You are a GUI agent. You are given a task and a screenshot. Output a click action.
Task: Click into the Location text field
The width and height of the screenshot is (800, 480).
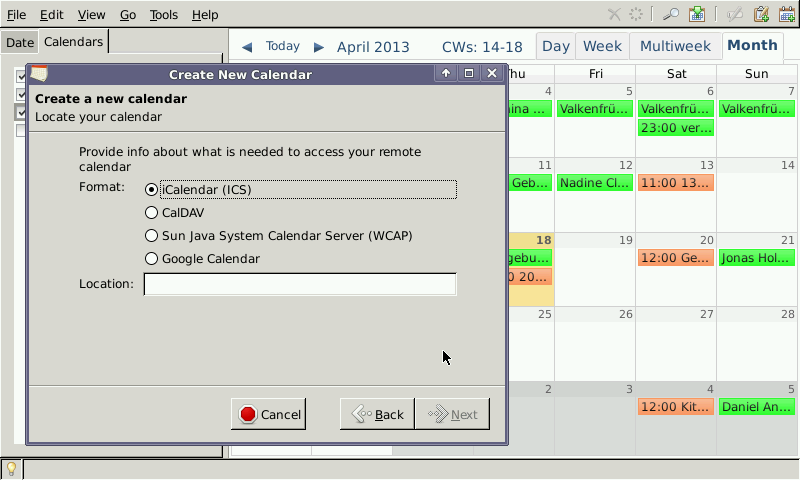click(300, 284)
